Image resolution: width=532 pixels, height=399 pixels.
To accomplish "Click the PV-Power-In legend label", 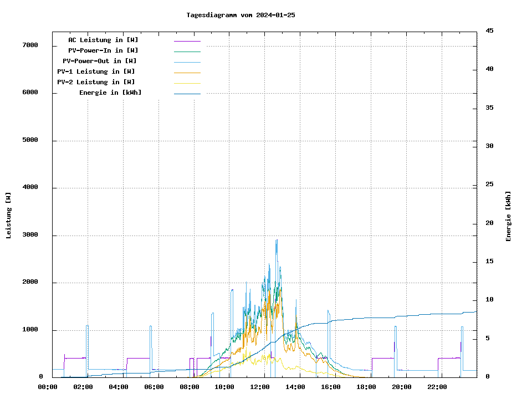I will click(x=103, y=50).
